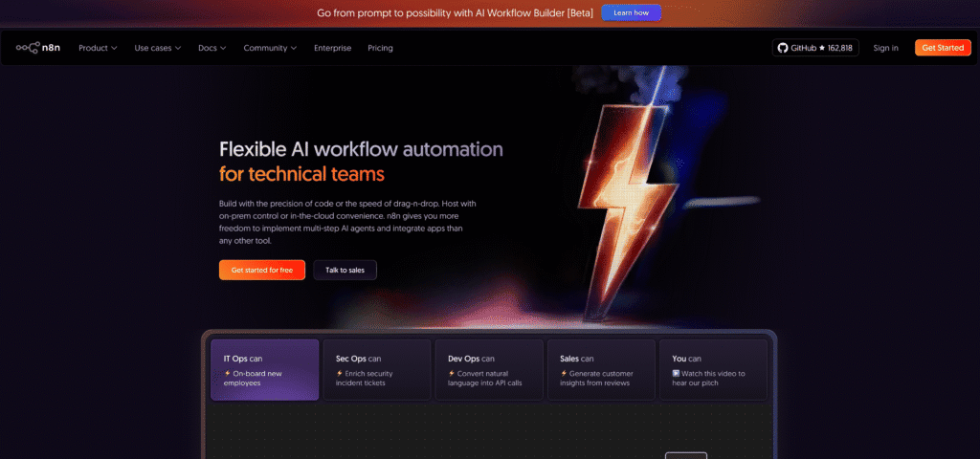Switch to the Sales can tab

600,369
